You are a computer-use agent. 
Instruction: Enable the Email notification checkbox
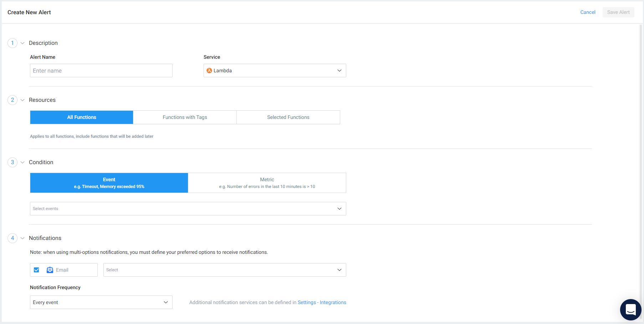pyautogui.click(x=36, y=270)
